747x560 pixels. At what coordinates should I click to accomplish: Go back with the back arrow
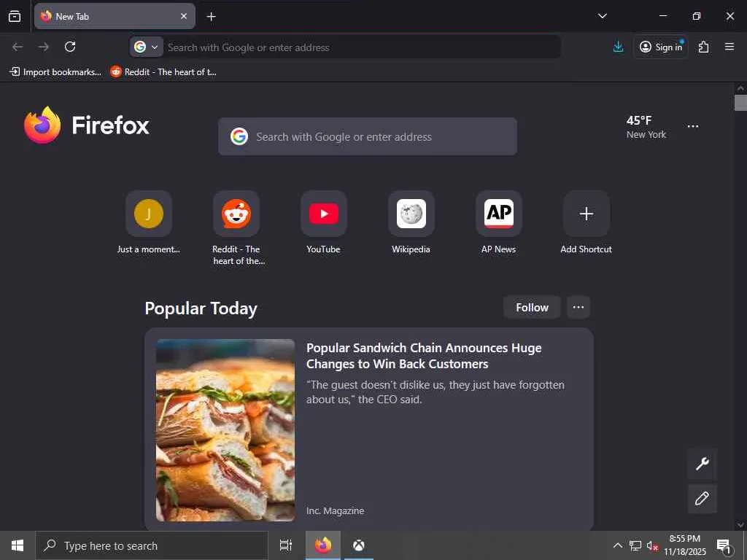click(x=18, y=47)
